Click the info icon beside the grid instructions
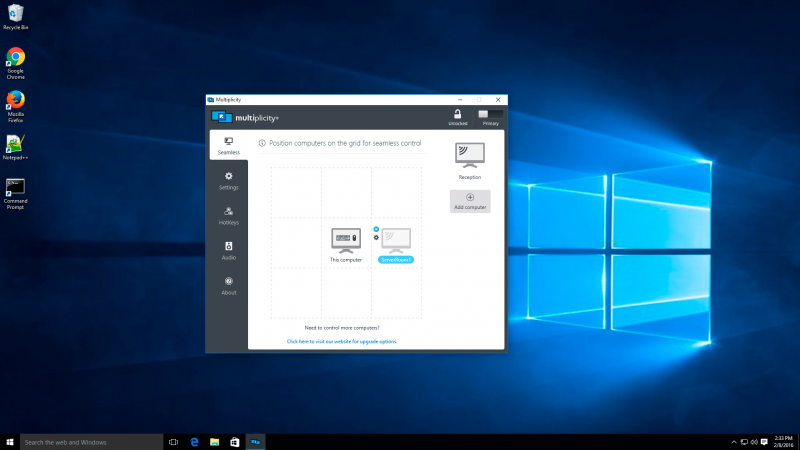The width and height of the screenshot is (800, 450). (262, 144)
